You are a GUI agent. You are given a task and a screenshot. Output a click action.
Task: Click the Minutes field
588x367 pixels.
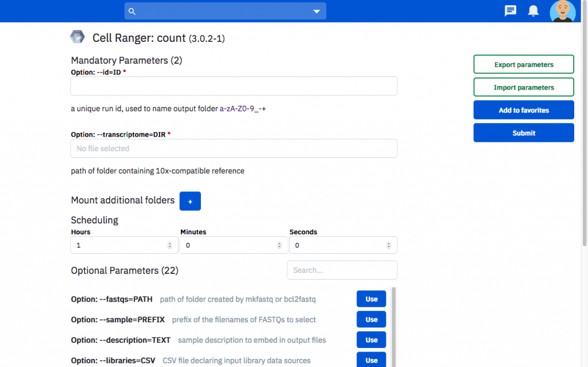tap(234, 245)
